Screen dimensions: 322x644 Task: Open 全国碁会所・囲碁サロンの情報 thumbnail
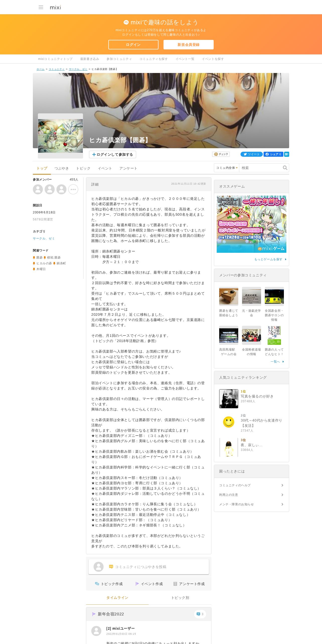click(274, 296)
